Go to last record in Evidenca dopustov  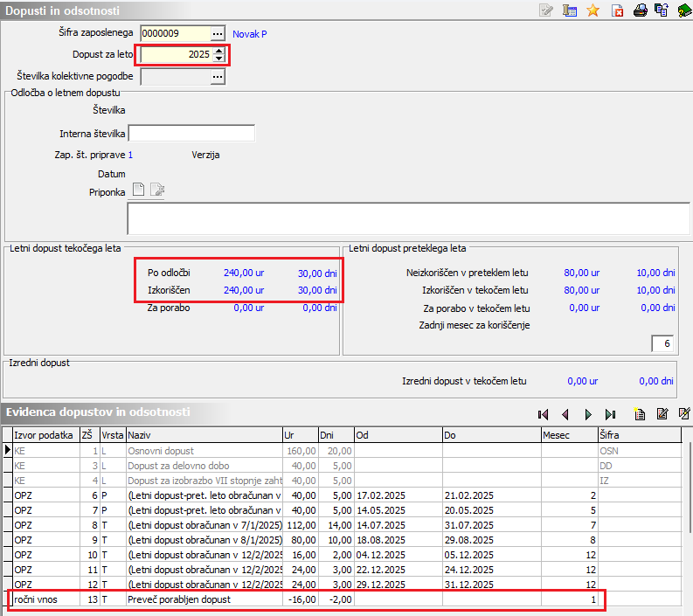[x=611, y=414]
